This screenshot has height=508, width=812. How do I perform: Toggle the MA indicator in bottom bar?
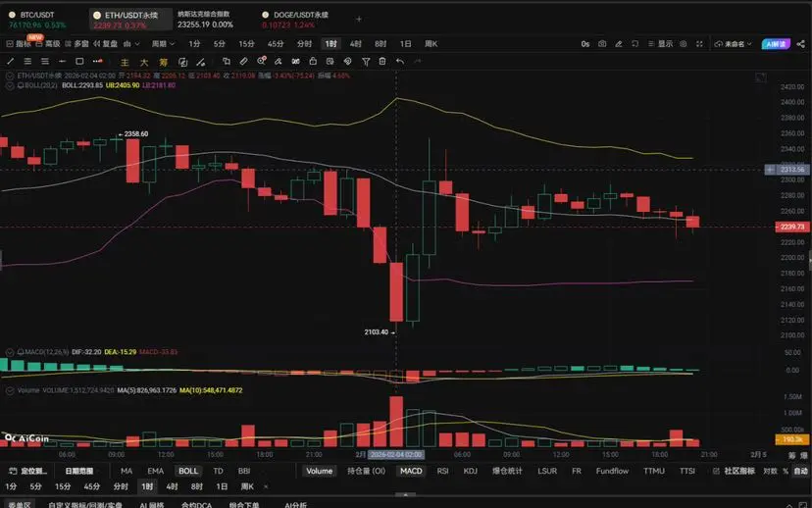127,471
